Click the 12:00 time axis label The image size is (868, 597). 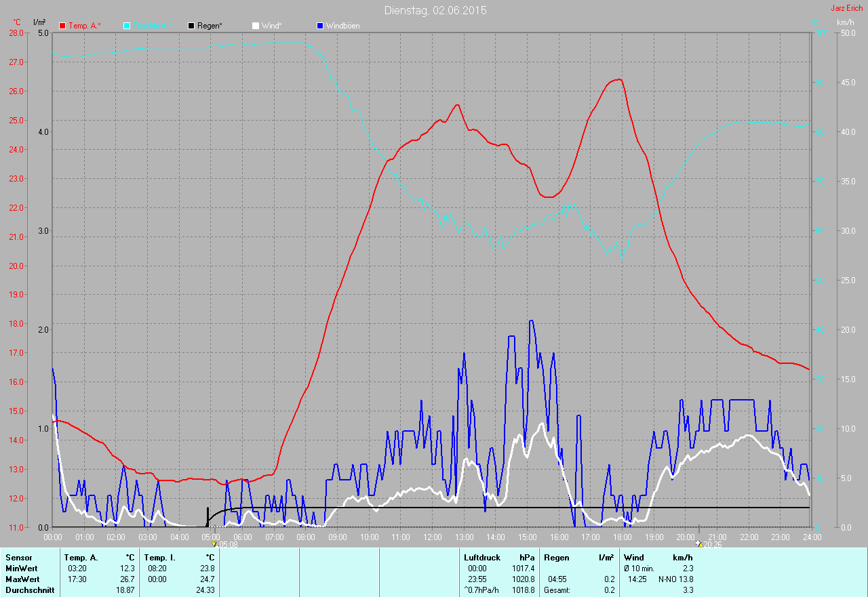432,537
